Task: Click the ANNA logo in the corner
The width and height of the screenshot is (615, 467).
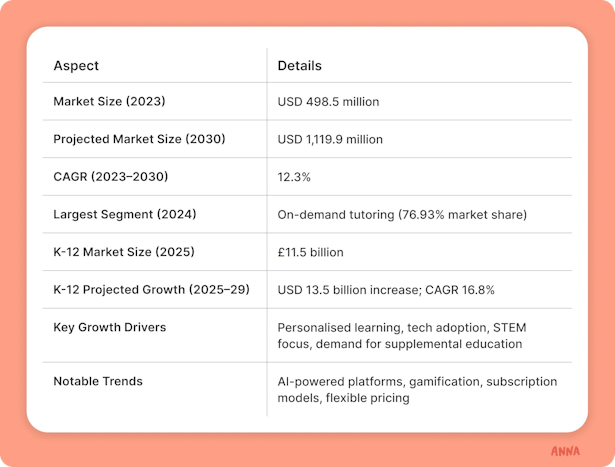Action: 565,451
